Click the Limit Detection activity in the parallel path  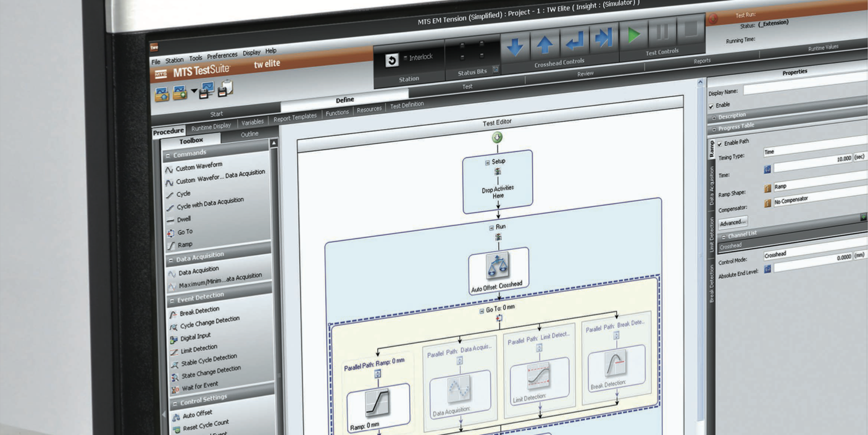(540, 381)
